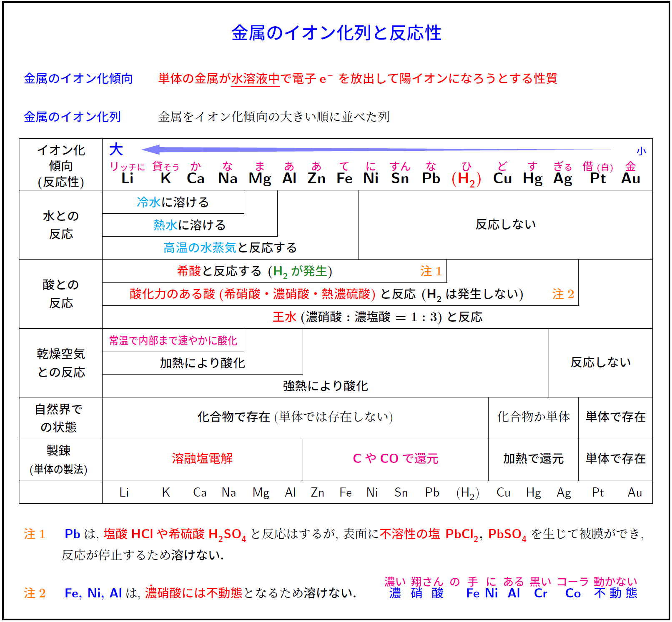Click the blue Cr in the bottom mnemonic
The image size is (672, 622).
coord(541,593)
